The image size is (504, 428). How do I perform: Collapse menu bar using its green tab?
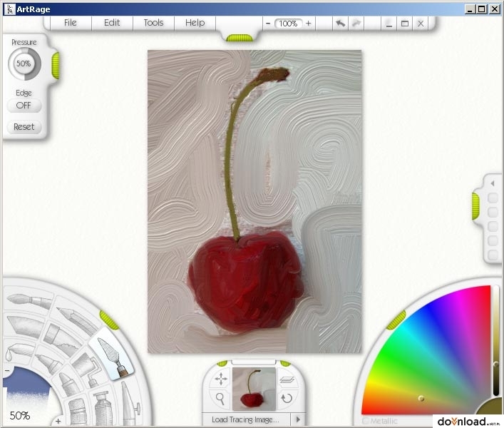click(239, 38)
